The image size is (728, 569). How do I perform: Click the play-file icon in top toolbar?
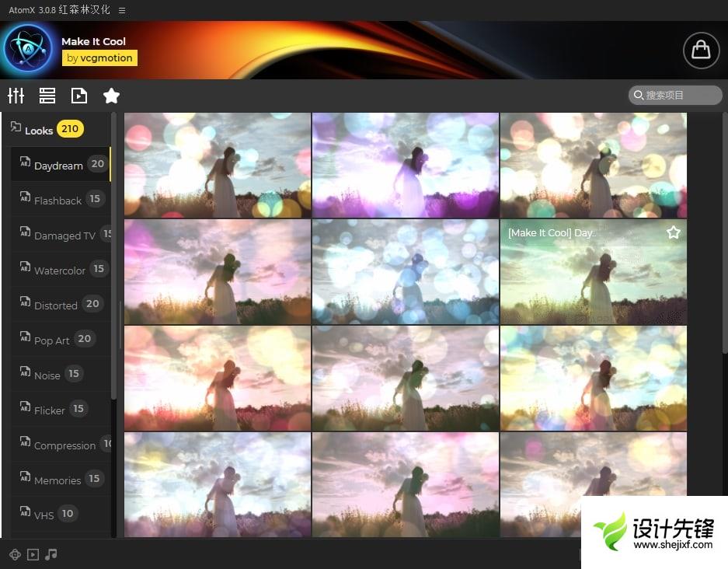pos(79,96)
